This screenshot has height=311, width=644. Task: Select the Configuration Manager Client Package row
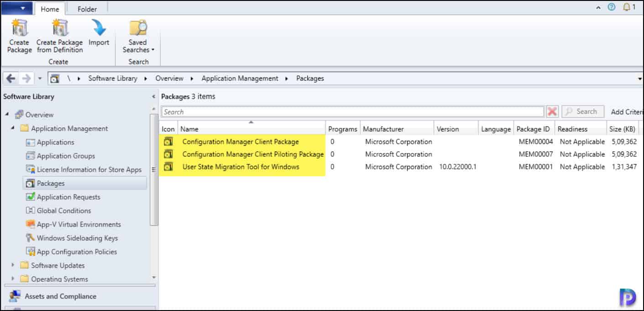coord(240,142)
